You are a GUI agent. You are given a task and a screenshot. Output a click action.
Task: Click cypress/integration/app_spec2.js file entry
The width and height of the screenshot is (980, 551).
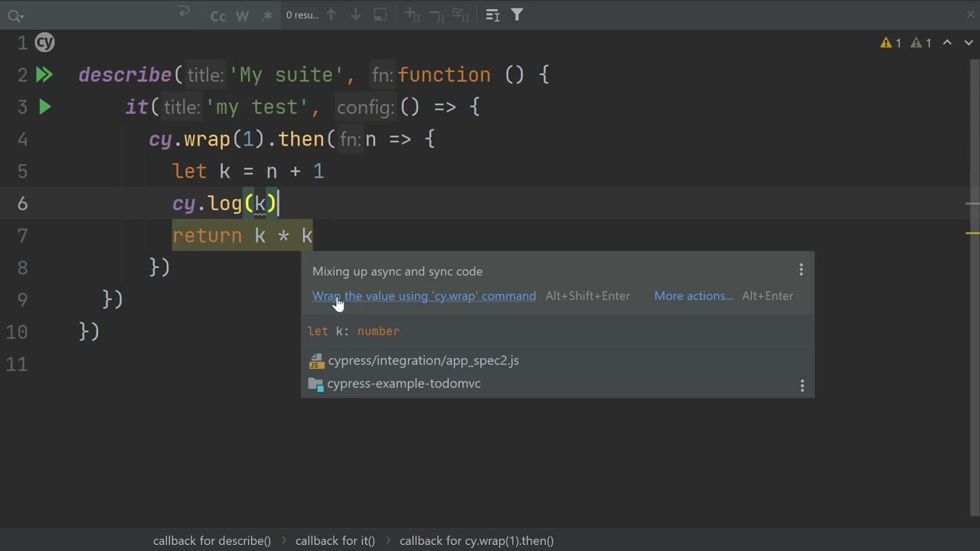[423, 360]
